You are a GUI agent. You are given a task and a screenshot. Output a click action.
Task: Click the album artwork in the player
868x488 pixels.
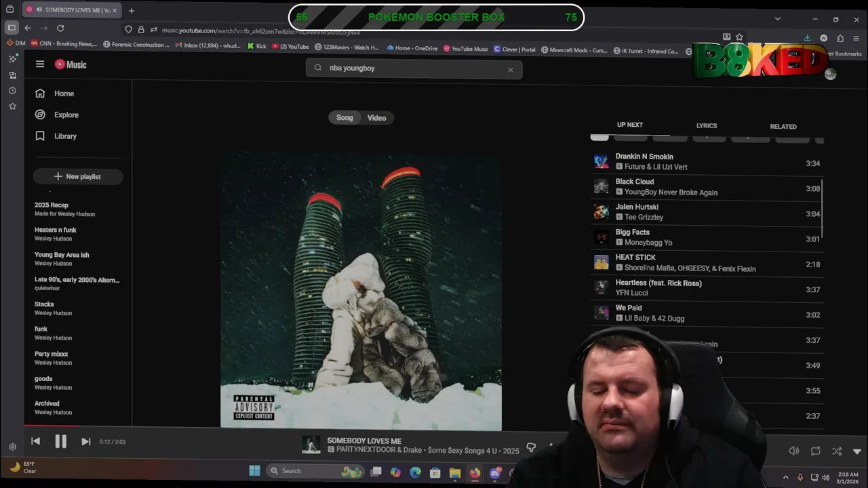(x=361, y=290)
